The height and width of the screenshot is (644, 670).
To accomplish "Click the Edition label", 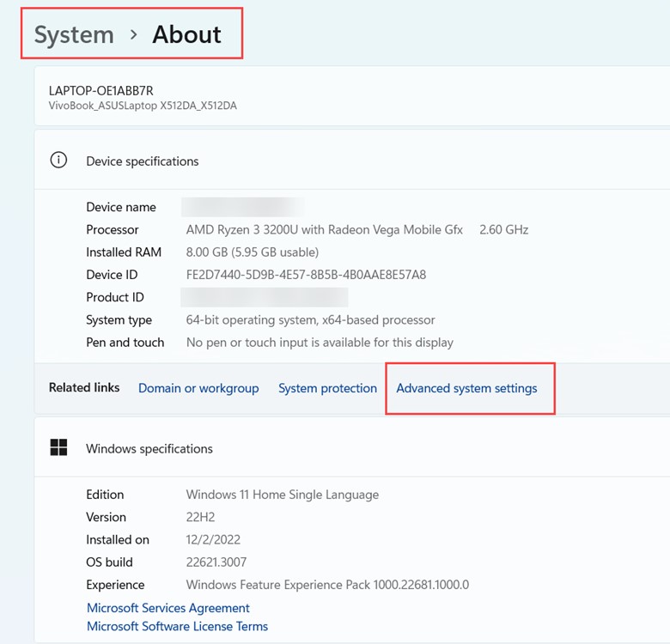I will tap(105, 495).
